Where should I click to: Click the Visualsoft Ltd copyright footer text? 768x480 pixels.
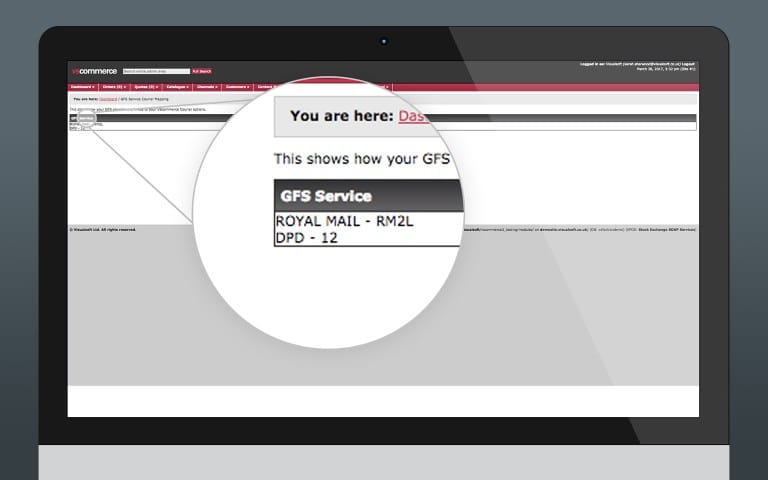point(103,229)
